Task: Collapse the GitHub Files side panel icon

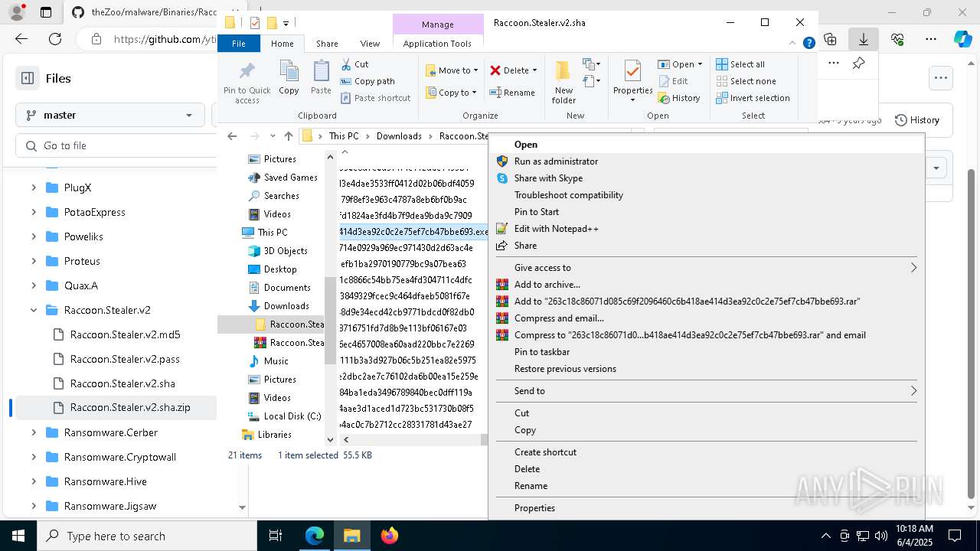Action: tap(28, 78)
